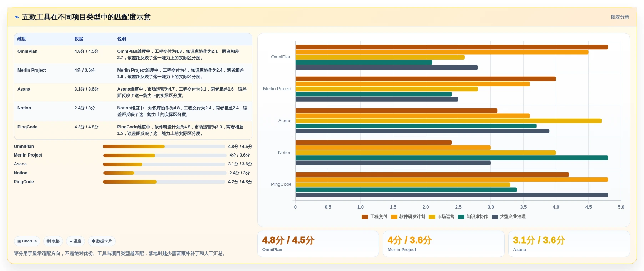Open the OmniPlan 4.8分 / 4.5分 card
644x271 pixels.
318,244
